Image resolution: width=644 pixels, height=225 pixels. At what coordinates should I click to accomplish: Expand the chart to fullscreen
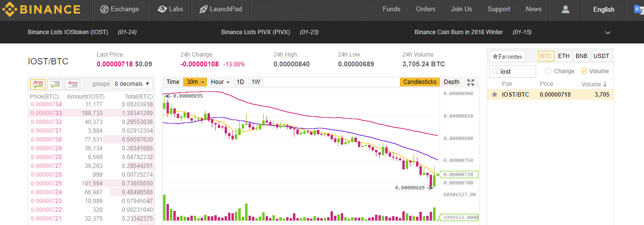(471, 82)
